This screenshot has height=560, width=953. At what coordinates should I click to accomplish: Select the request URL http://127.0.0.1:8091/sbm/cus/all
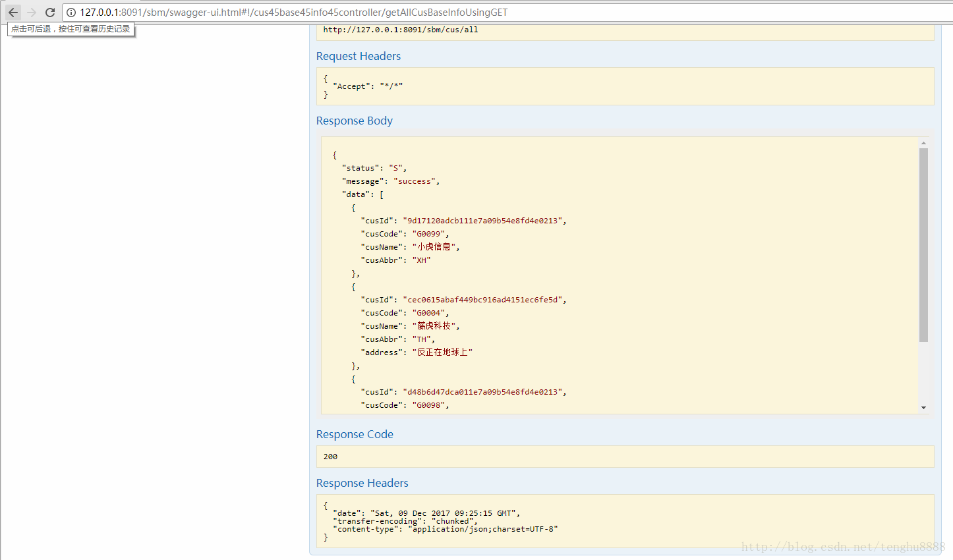point(401,30)
